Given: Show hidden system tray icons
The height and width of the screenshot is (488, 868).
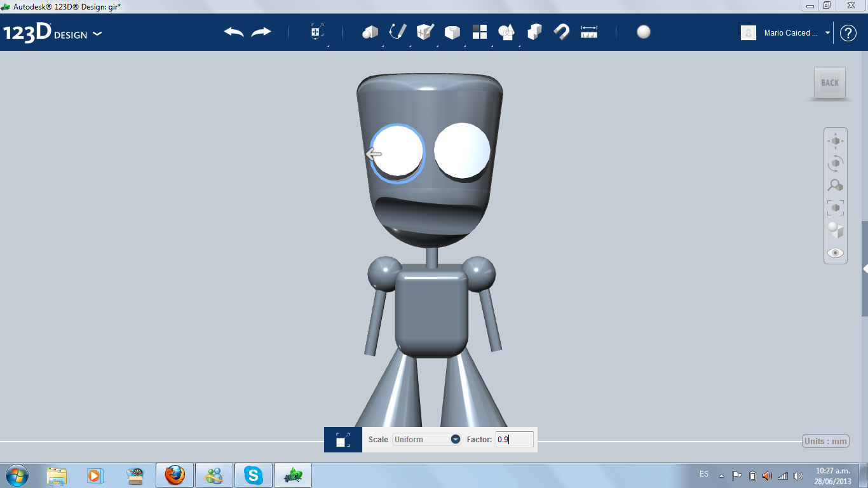Looking at the screenshot, I should (721, 475).
